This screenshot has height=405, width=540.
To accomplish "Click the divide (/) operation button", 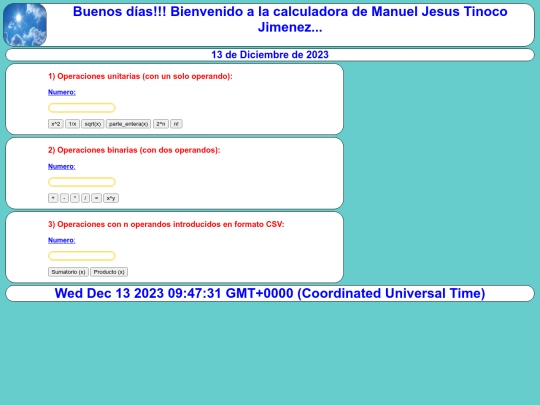I will pos(85,198).
